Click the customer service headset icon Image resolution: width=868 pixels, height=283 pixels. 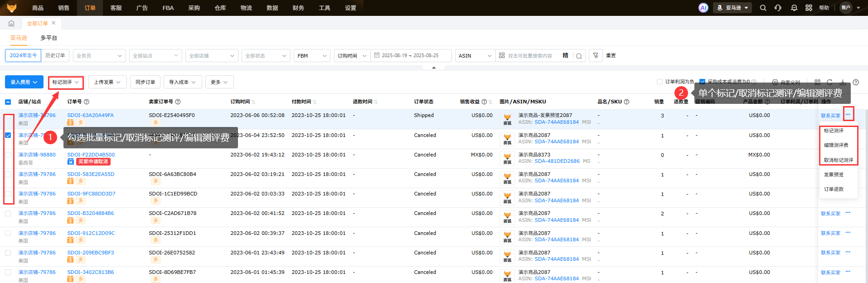click(x=778, y=8)
